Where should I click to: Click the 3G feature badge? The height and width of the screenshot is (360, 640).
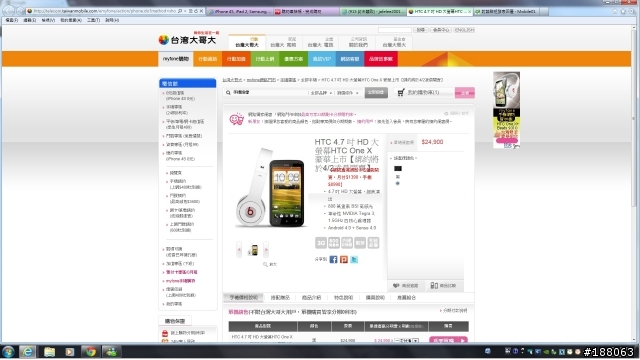321,243
